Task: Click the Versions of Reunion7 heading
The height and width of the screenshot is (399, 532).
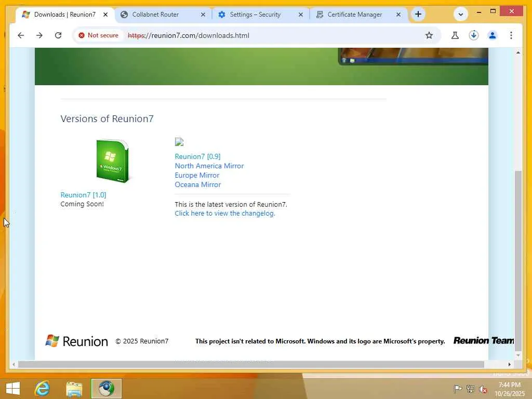Action: pyautogui.click(x=107, y=119)
